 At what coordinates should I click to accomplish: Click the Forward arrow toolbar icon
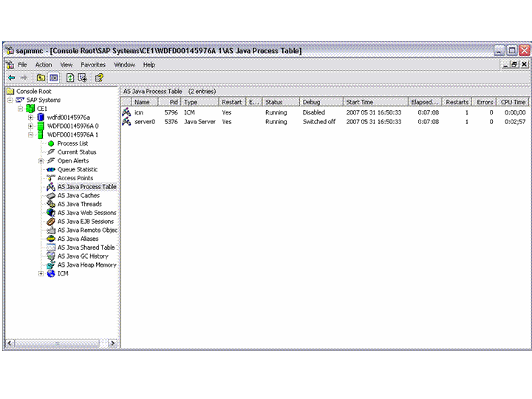point(24,78)
